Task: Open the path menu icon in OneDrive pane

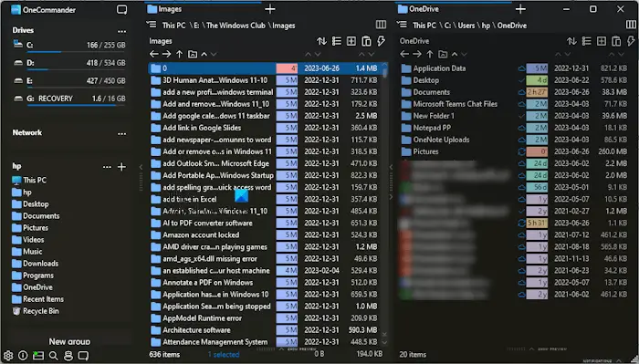Action: [x=402, y=25]
